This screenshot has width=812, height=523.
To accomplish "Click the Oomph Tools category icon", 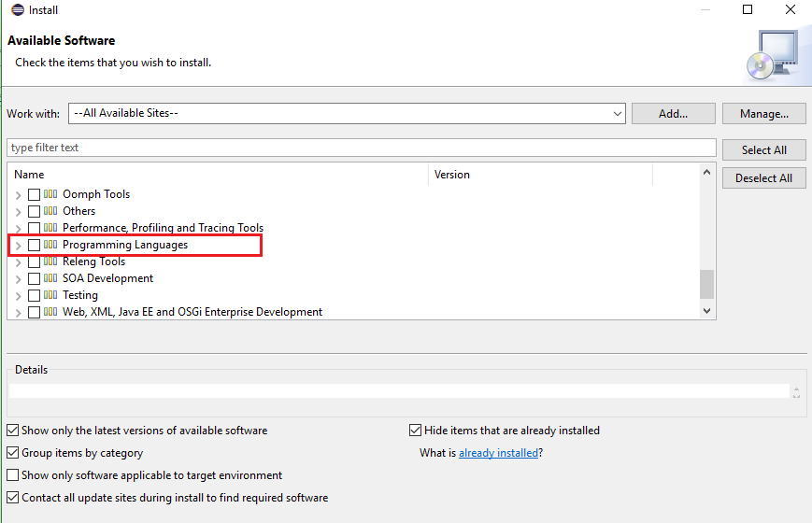I will [50, 194].
